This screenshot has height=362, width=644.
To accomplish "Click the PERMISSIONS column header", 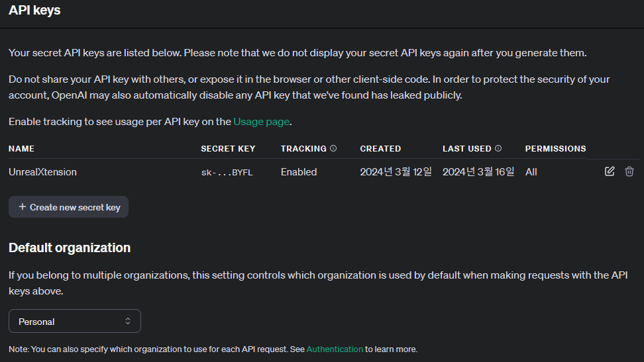I will [x=555, y=148].
